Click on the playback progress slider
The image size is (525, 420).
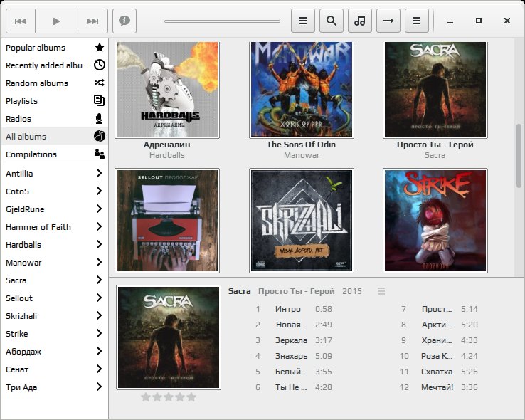(x=223, y=21)
